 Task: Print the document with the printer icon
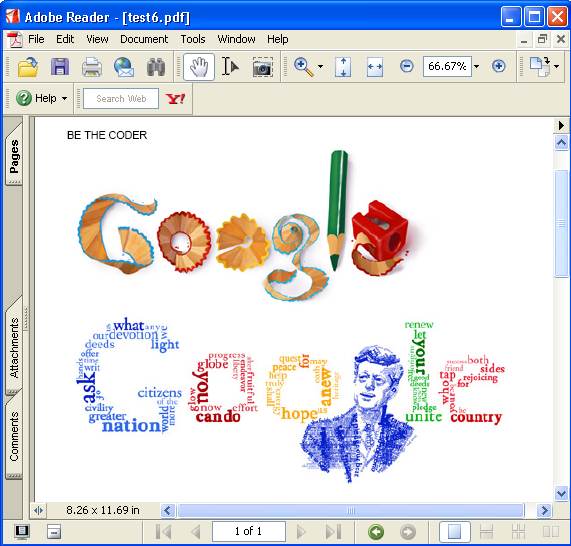click(x=92, y=67)
